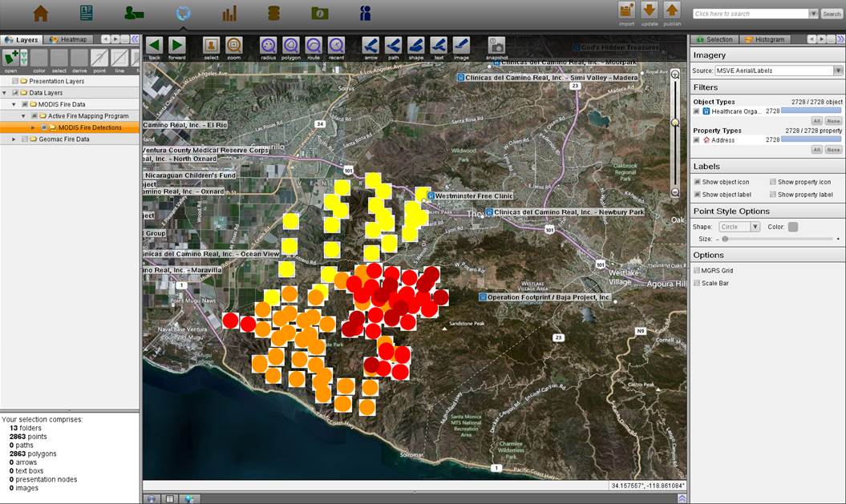The width and height of the screenshot is (846, 504).
Task: Switch to the Histogram tab
Action: [x=764, y=39]
